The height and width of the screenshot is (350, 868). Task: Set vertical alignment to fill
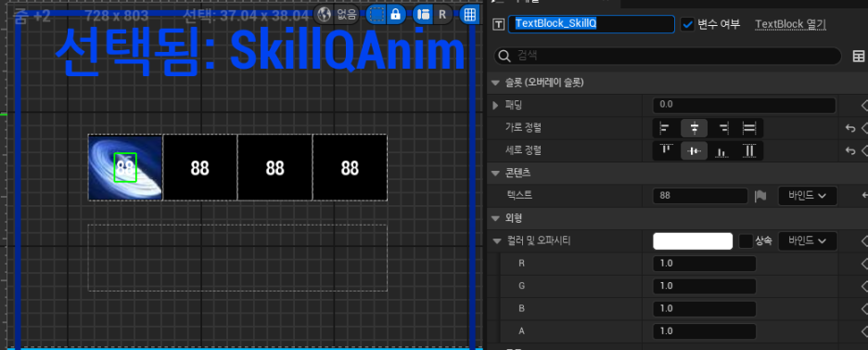click(749, 150)
